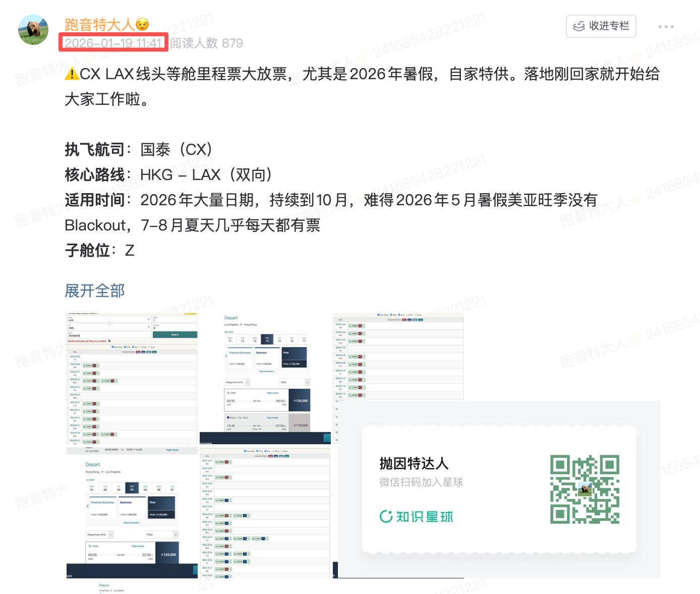The image size is (700, 594).
Task: Click the WeChat QR code to join the group
Action: pos(585,488)
